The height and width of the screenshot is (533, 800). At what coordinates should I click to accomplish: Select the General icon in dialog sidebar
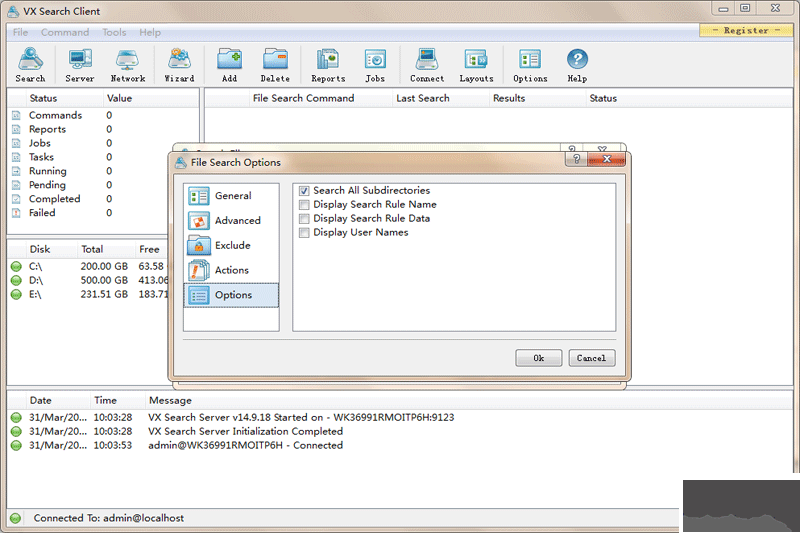pyautogui.click(x=198, y=196)
